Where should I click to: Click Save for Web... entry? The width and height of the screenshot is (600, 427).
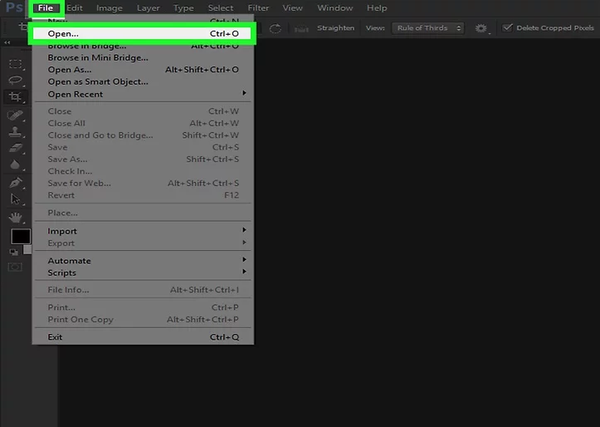tap(143, 183)
